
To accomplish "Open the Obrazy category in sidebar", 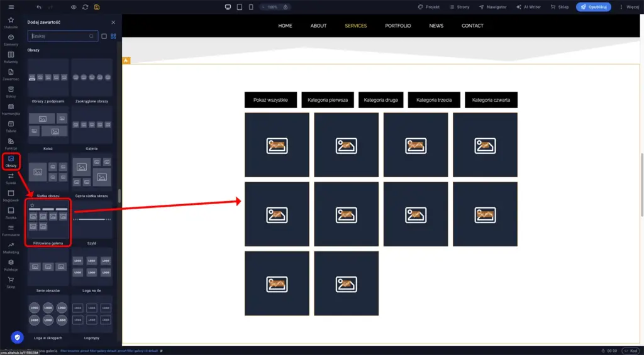I will (x=11, y=161).
